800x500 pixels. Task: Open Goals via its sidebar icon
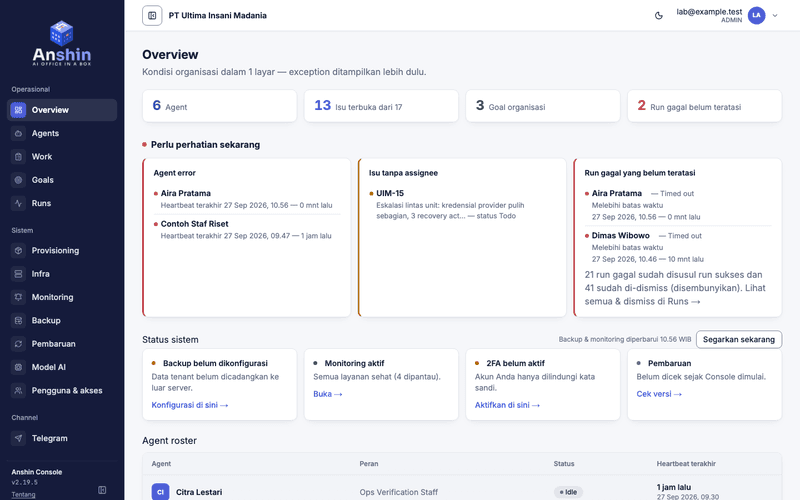click(x=18, y=180)
